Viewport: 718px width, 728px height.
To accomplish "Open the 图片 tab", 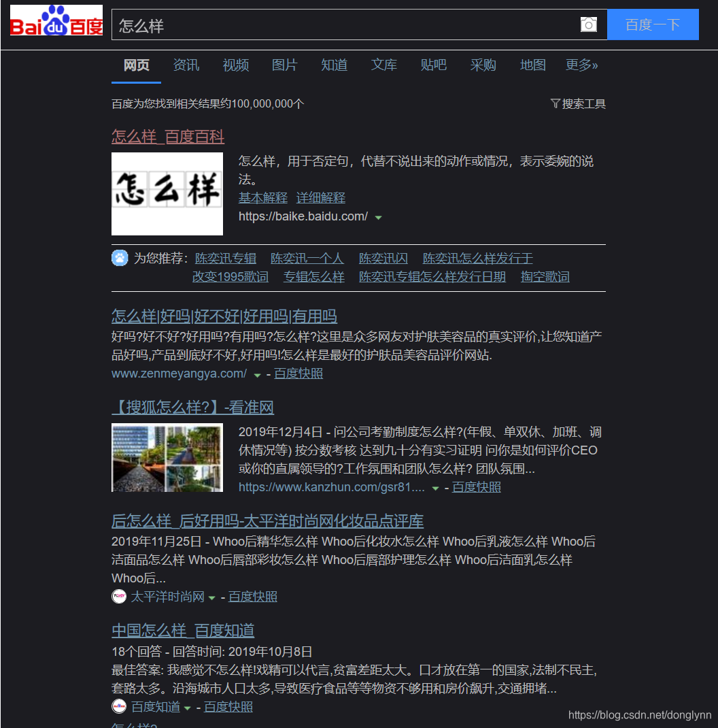I will [x=284, y=65].
